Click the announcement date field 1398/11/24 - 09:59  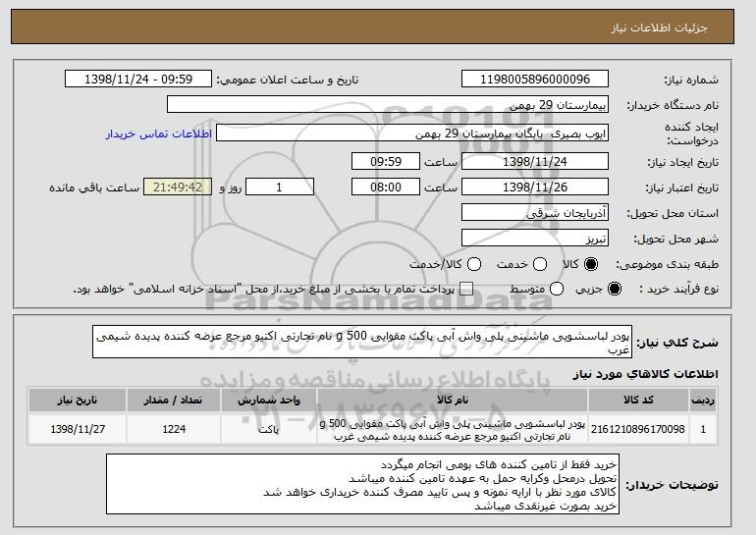[x=138, y=80]
